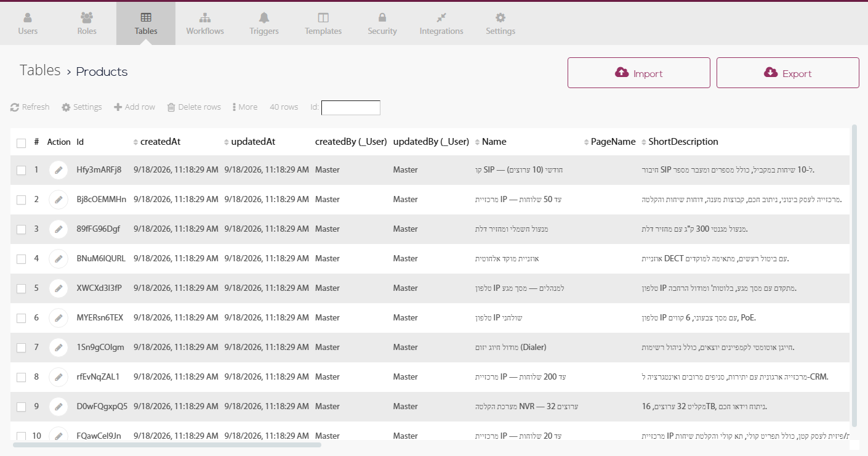Click the Id cell 89fFG96Dgf
868x456 pixels.
coord(98,229)
